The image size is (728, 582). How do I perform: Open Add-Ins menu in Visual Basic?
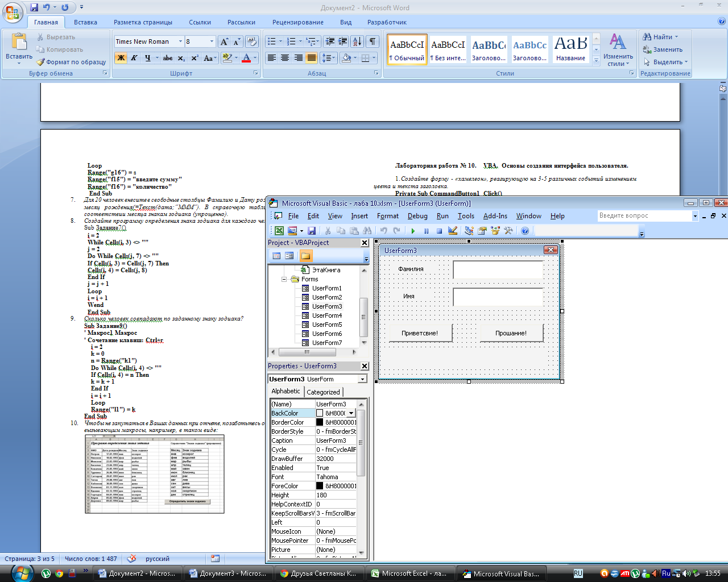[x=495, y=216]
